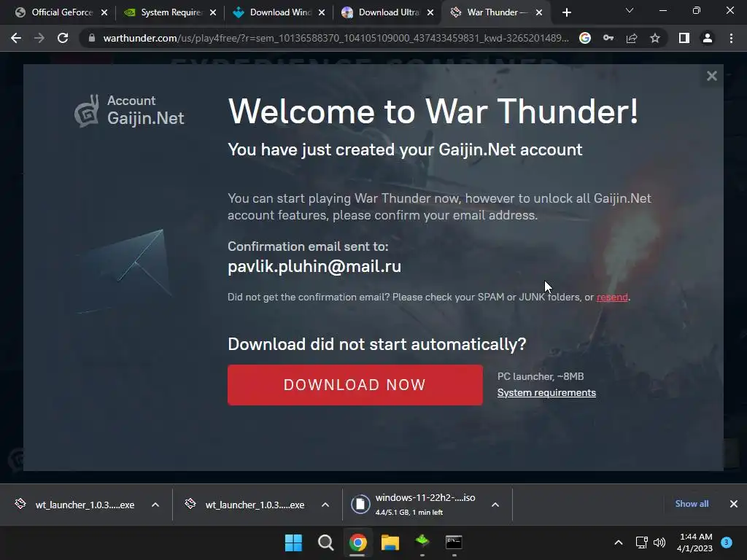Screen dimensions: 747x560
Task: Open the tab search chevron
Action: (x=630, y=10)
